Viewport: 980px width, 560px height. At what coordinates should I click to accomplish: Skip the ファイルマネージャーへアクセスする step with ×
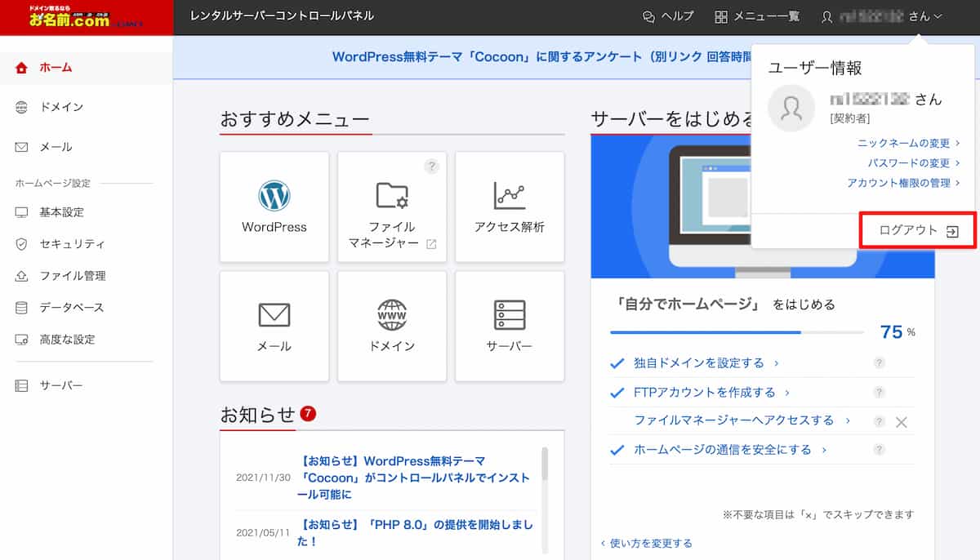click(901, 422)
